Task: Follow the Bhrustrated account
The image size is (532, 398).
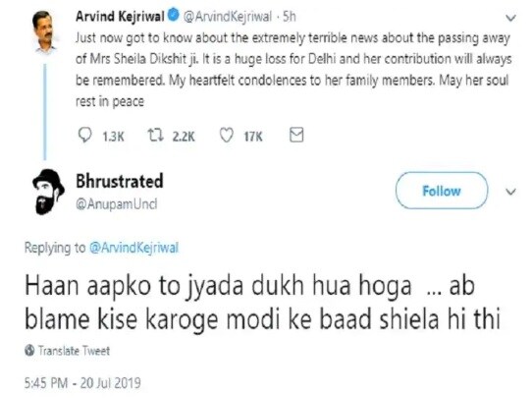Action: (x=442, y=191)
